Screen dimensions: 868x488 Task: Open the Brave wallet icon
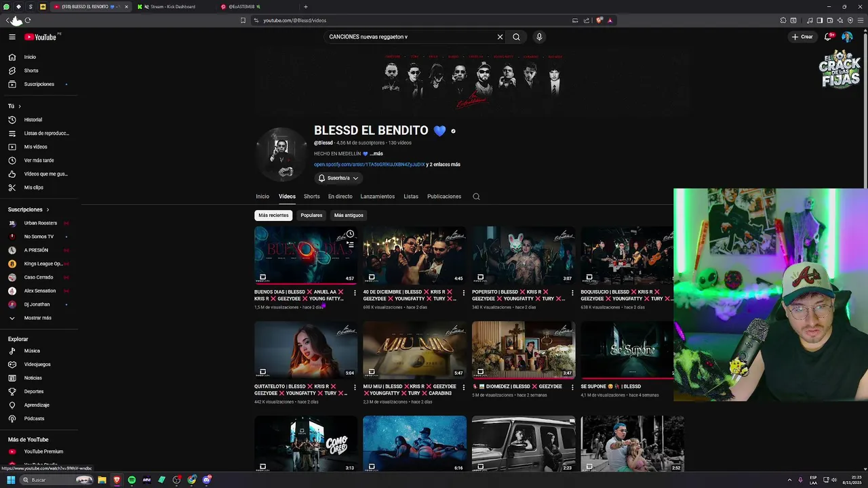click(830, 20)
